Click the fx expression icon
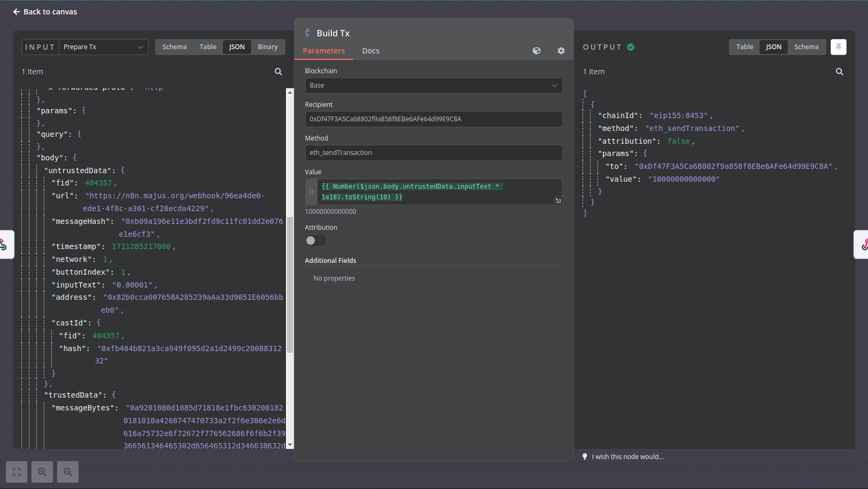This screenshot has width=868, height=489. (311, 192)
